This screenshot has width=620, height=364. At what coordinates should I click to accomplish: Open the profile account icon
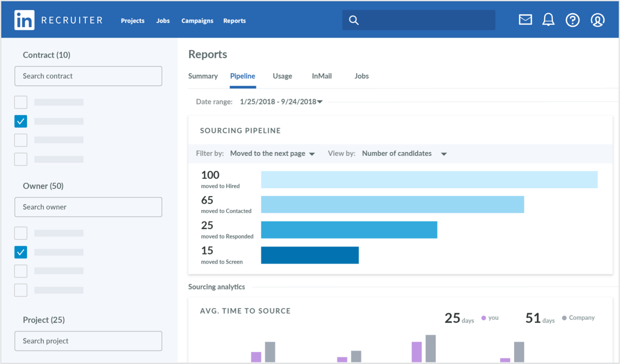click(x=597, y=20)
